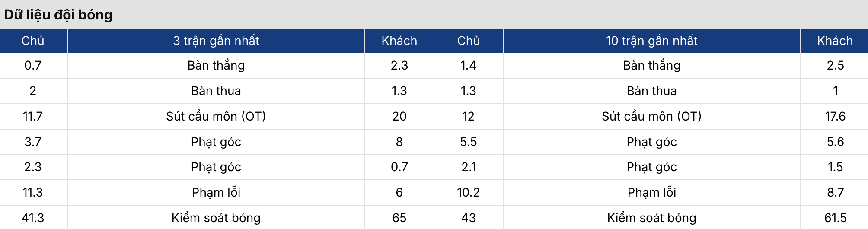Click the Khách header right of "10 trận gần nhất"
Viewport: 868px width, 229px height.
pyautogui.click(x=835, y=41)
